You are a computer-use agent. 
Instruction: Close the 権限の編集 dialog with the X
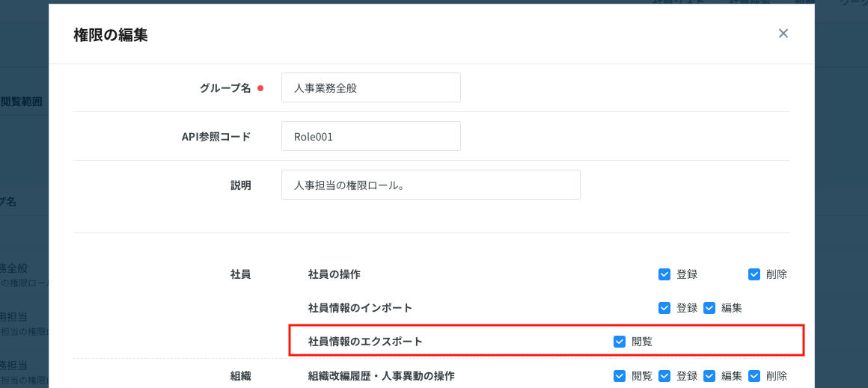pyautogui.click(x=783, y=34)
